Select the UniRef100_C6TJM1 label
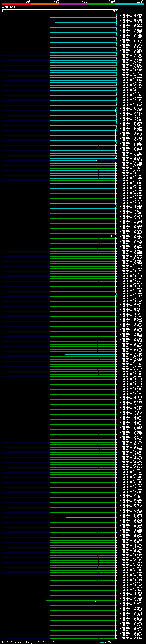This screenshot has width=146, height=644. click(131, 35)
